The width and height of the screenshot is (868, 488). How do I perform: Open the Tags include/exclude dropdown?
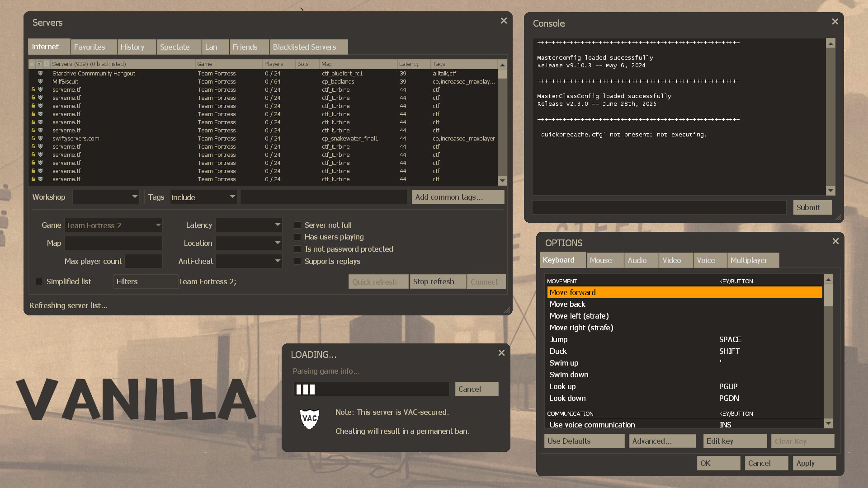pyautogui.click(x=203, y=197)
